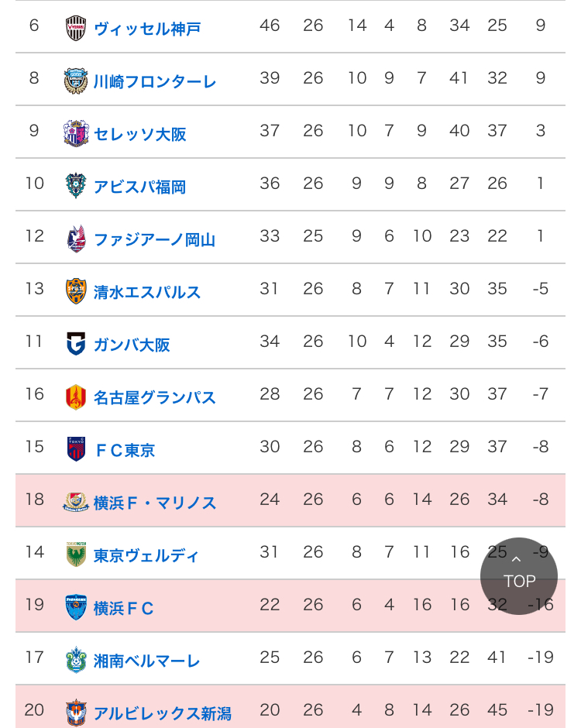Click the Gamba Osaka G logo
Viewport: 581px width, 728px height.
pos(76,344)
